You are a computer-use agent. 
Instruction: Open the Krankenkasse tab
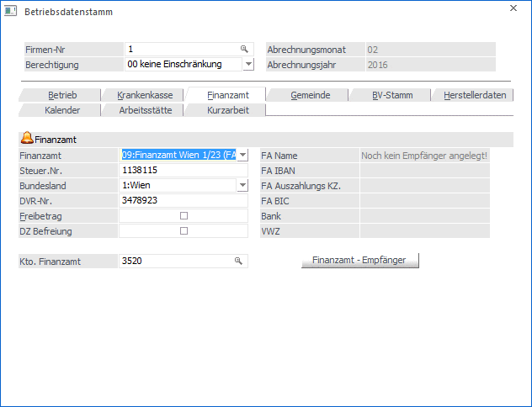click(144, 95)
